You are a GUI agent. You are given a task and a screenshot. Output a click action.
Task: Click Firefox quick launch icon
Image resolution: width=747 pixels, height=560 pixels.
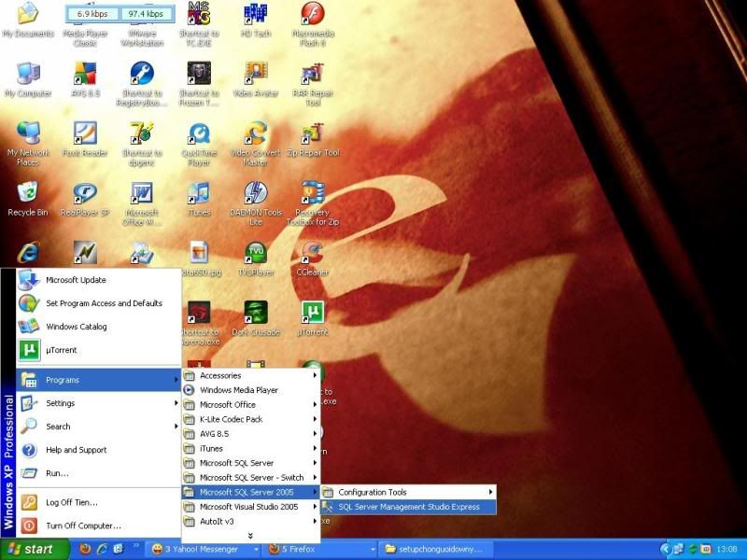coord(85,549)
